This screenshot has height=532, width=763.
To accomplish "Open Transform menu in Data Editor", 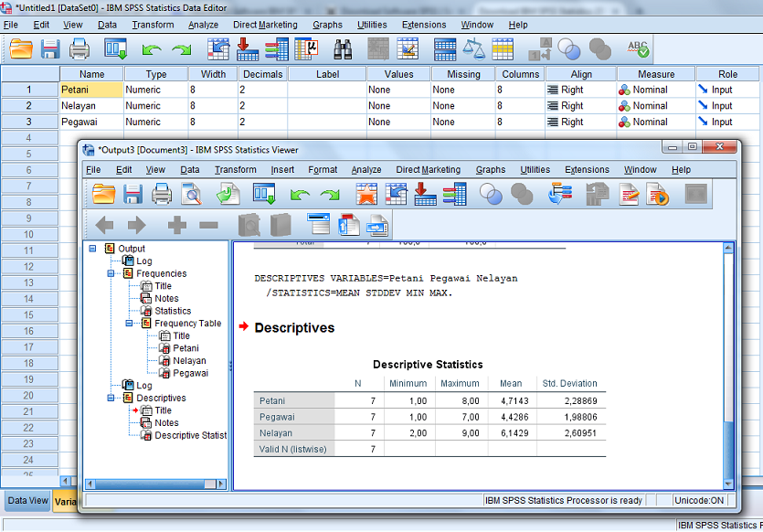I will [153, 25].
